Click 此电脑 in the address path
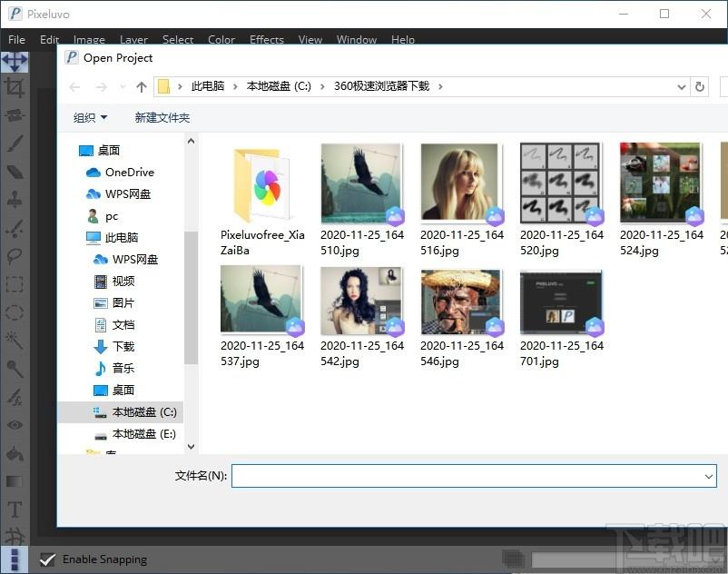Image resolution: width=728 pixels, height=574 pixels. pos(208,86)
